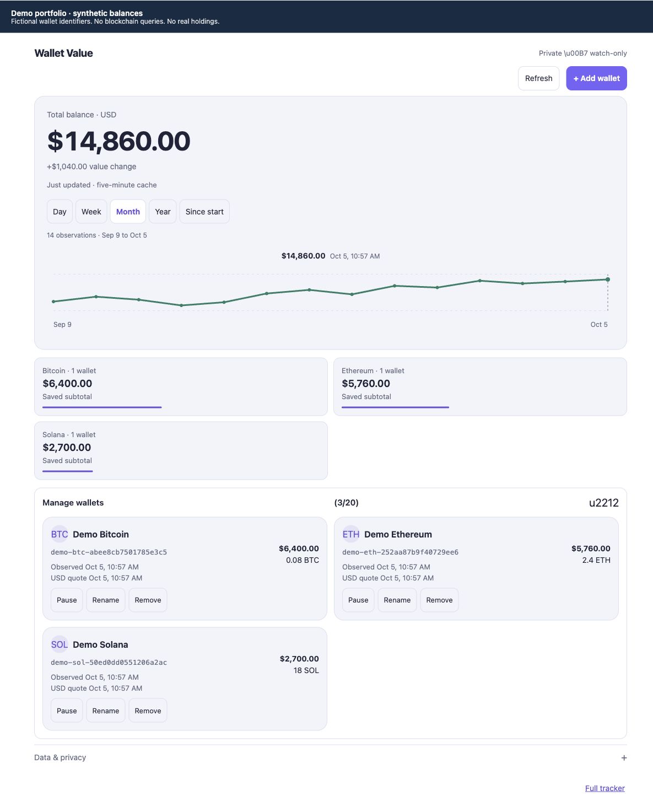Click the Demo Ethereum wallet name
The height and width of the screenshot is (812, 653).
(x=398, y=534)
